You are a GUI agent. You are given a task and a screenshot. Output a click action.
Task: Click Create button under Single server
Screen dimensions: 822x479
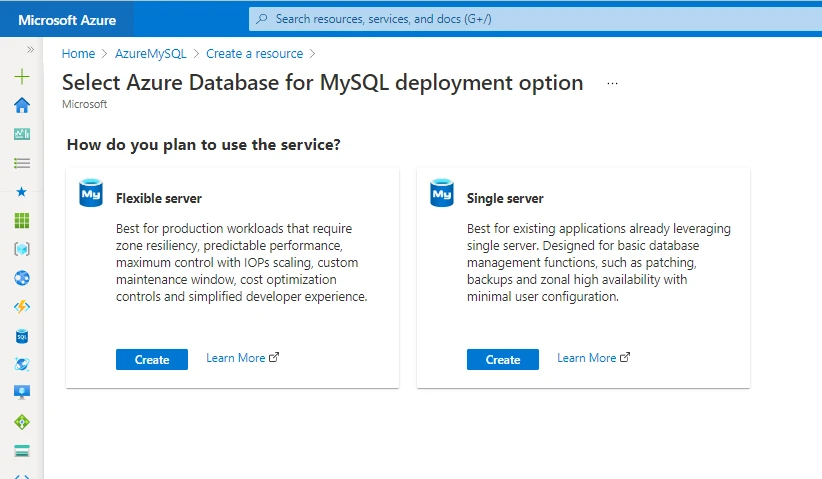coord(503,360)
